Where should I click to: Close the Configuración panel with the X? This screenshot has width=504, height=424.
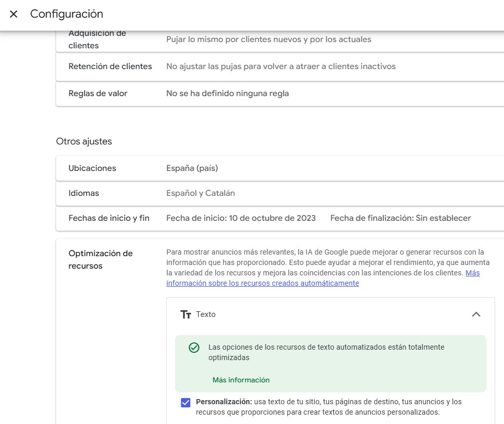coord(14,14)
